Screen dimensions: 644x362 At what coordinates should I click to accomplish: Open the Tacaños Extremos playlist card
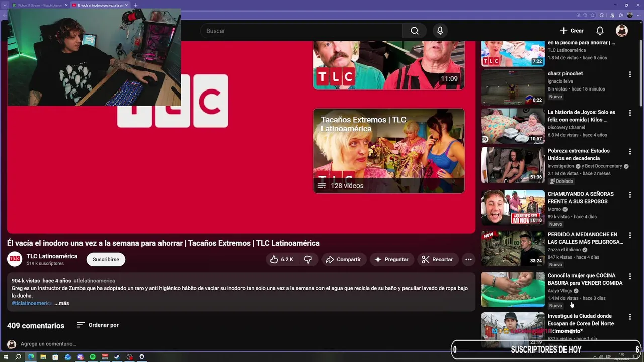click(389, 151)
